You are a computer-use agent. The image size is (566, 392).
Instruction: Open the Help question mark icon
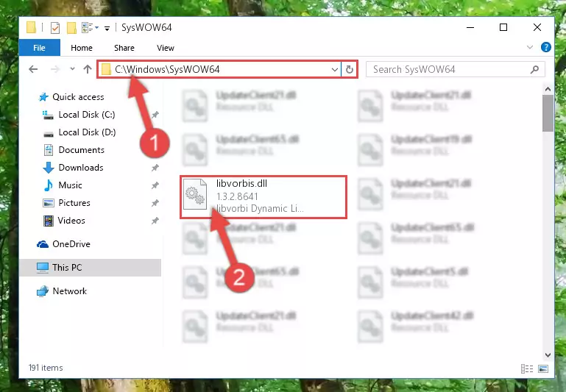[546, 47]
